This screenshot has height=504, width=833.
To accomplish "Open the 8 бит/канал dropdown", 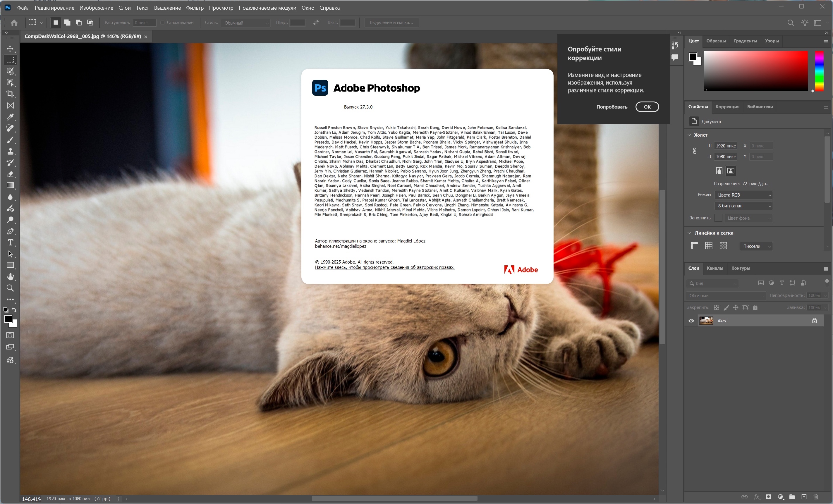I will pyautogui.click(x=744, y=206).
